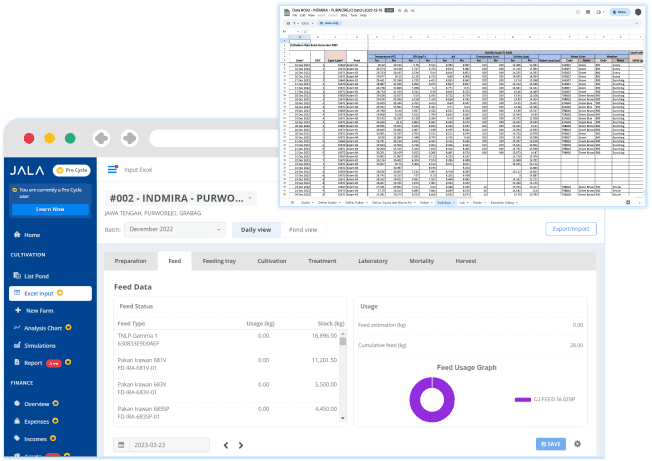
Task: Open the settings gear next to Save
Action: tap(577, 444)
